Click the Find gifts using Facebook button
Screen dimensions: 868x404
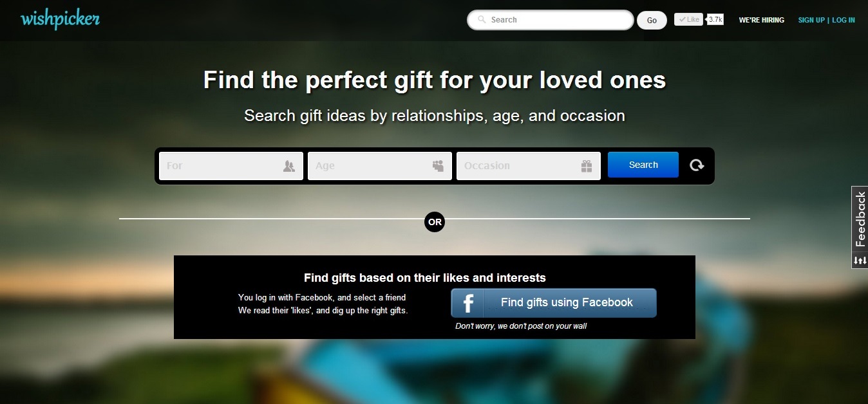[554, 303]
